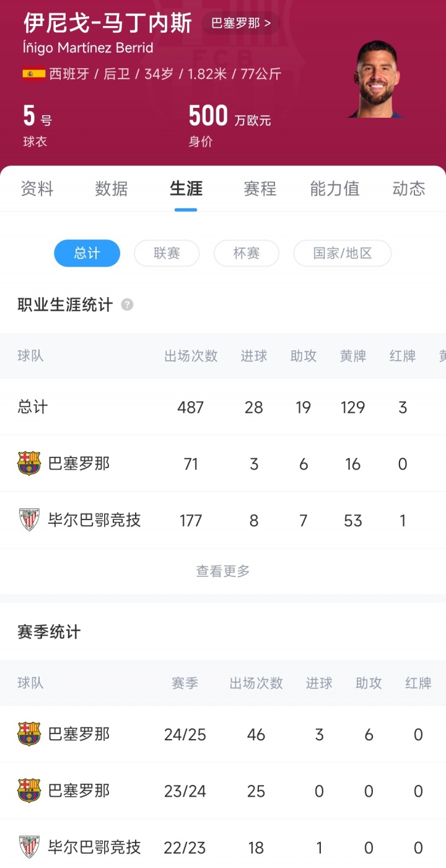Open 毕尔巴鄂竞技 team name in career totals
446x868 pixels.
(94, 520)
